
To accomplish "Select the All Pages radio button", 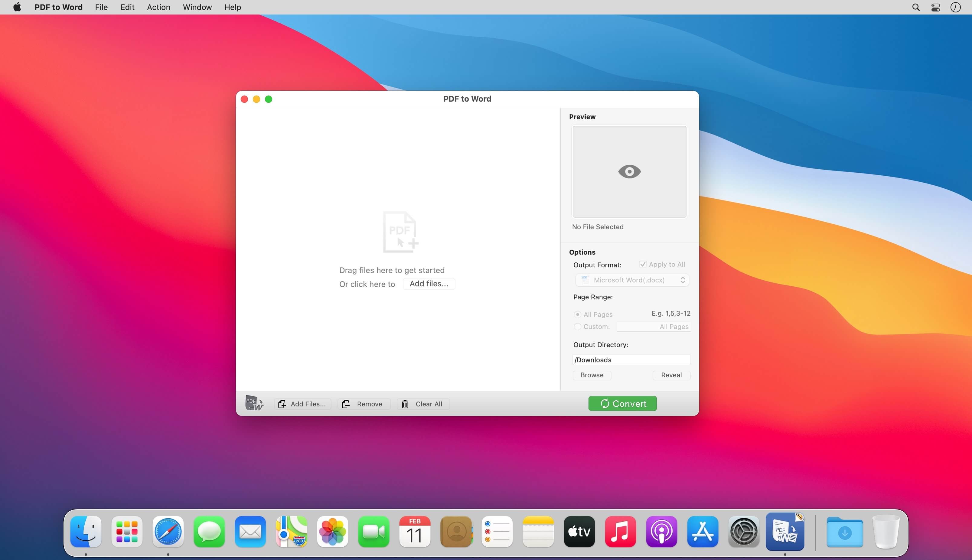I will pos(577,314).
